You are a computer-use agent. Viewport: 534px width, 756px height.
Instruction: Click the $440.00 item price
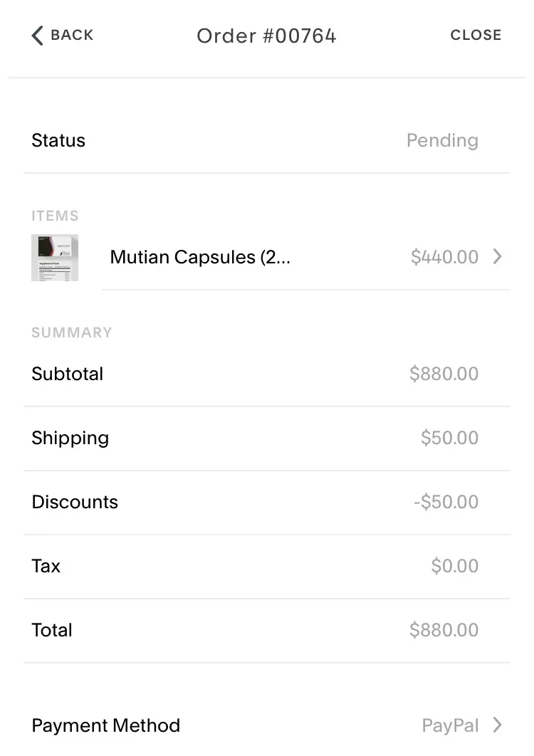click(444, 257)
